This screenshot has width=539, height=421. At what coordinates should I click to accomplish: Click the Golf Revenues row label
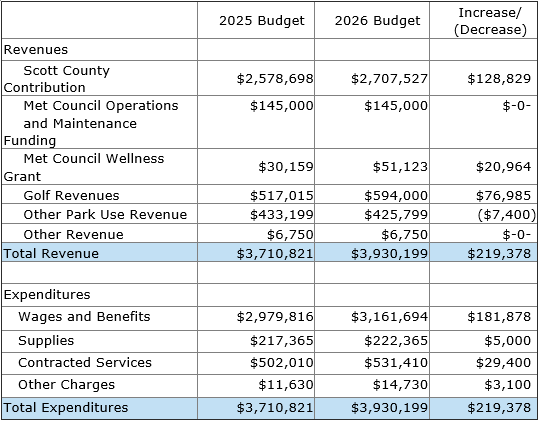71,195
